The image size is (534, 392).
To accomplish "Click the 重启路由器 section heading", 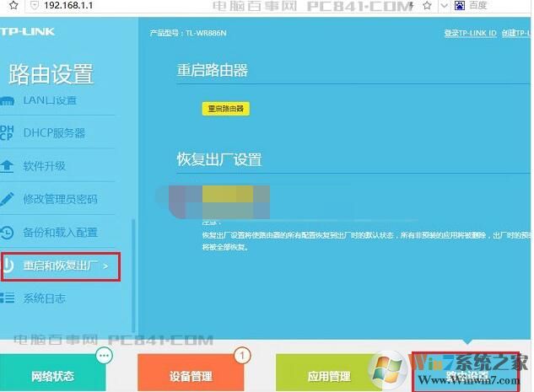I will (213, 71).
